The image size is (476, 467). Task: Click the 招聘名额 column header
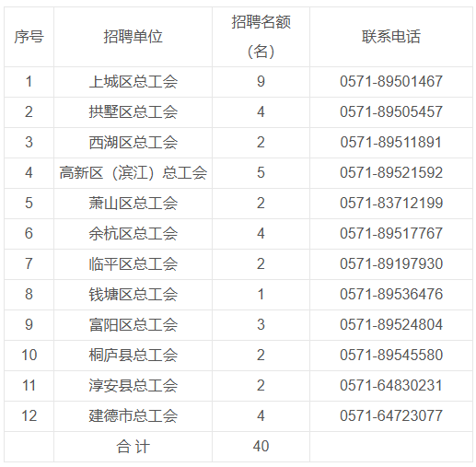[261, 37]
